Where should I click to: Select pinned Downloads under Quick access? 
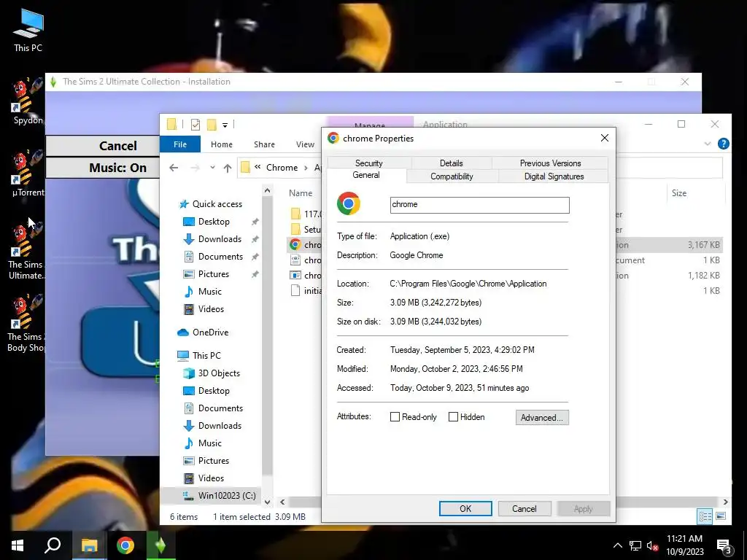(219, 239)
